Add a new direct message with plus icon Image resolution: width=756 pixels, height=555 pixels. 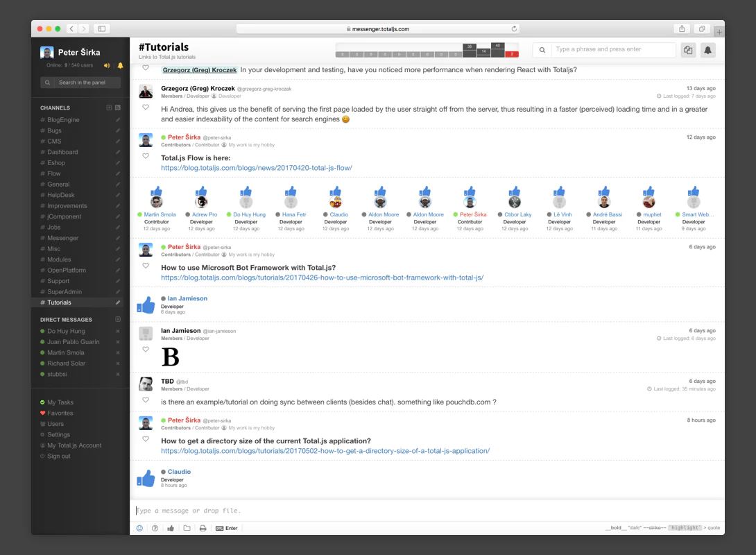point(118,319)
